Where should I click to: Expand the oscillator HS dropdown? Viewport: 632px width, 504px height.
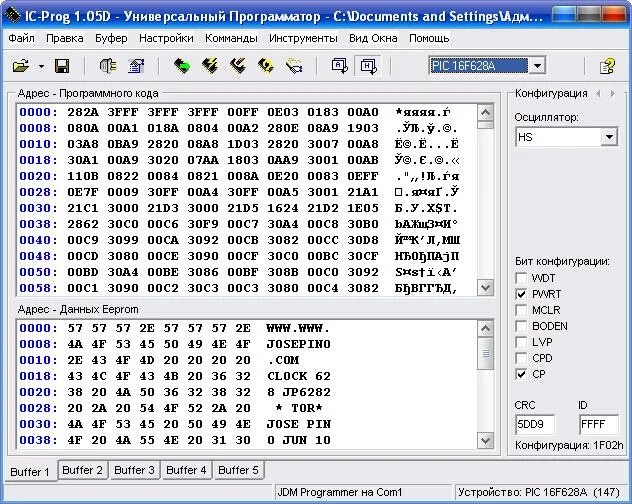click(609, 137)
